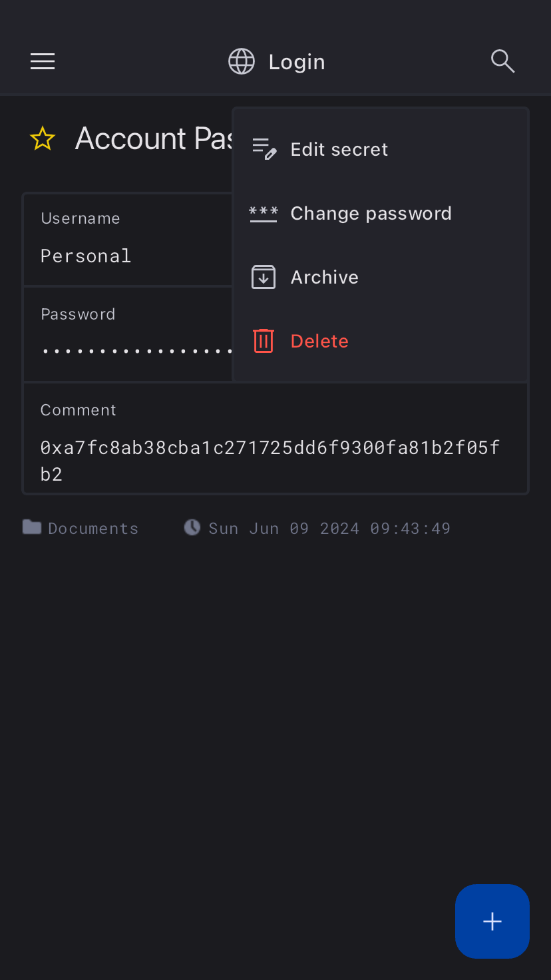
Task: Open the hamburger navigation menu
Action: 43,62
